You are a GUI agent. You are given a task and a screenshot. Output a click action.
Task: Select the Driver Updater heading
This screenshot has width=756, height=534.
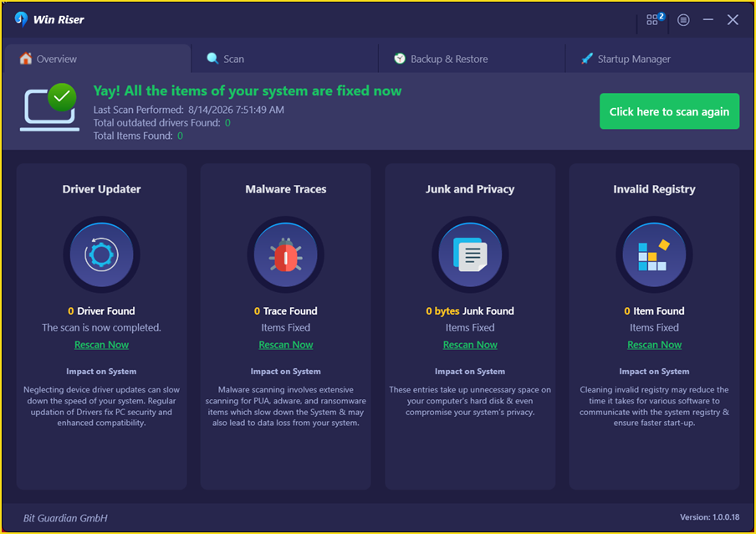coord(101,189)
